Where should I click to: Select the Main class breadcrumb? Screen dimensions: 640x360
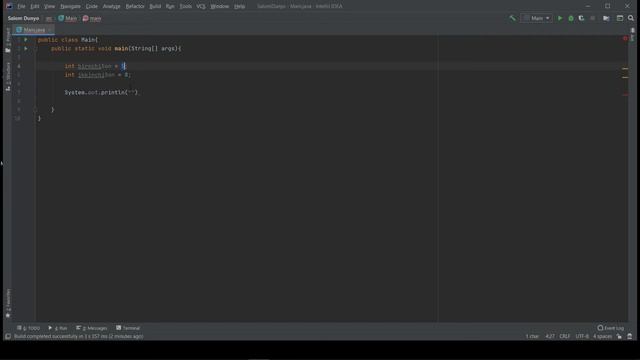[x=68, y=18]
